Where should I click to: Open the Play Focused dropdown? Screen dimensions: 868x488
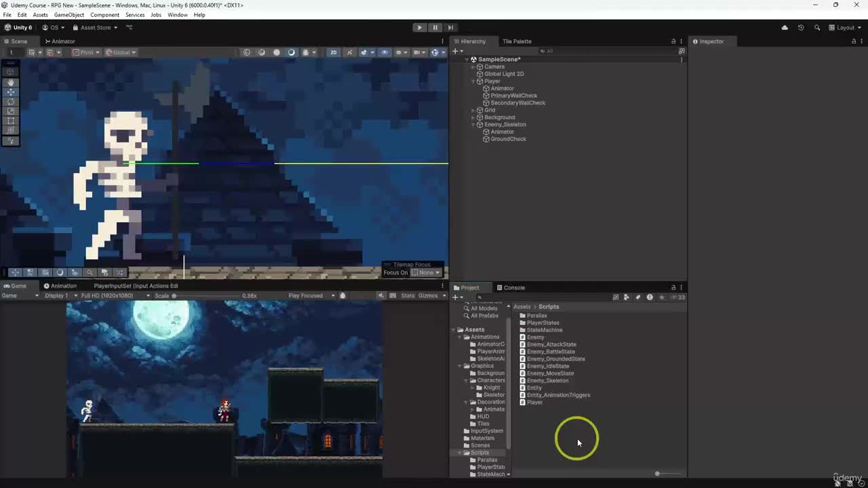[x=311, y=296]
